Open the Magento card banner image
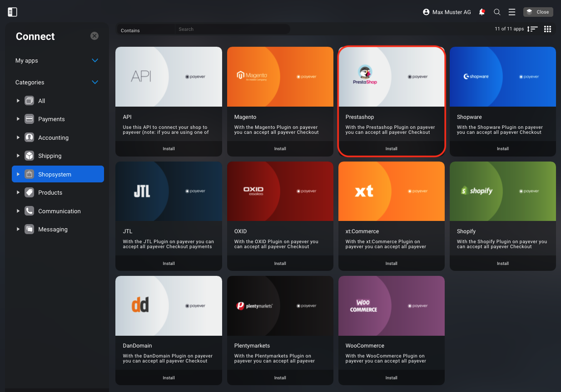 [x=280, y=77]
